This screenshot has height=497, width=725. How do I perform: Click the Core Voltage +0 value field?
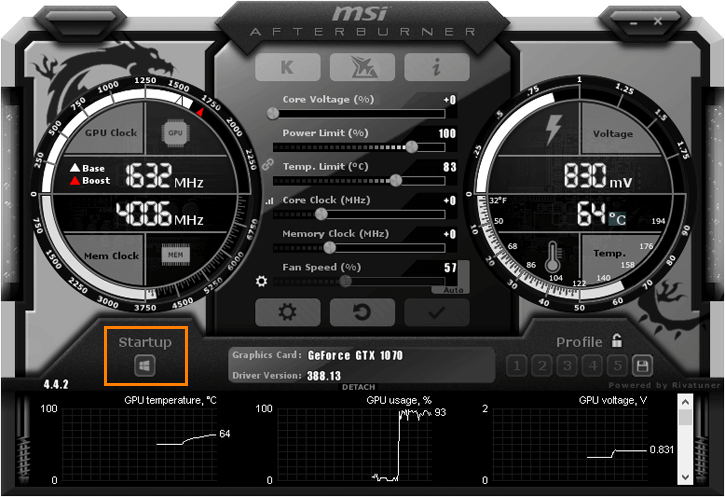coord(449,100)
